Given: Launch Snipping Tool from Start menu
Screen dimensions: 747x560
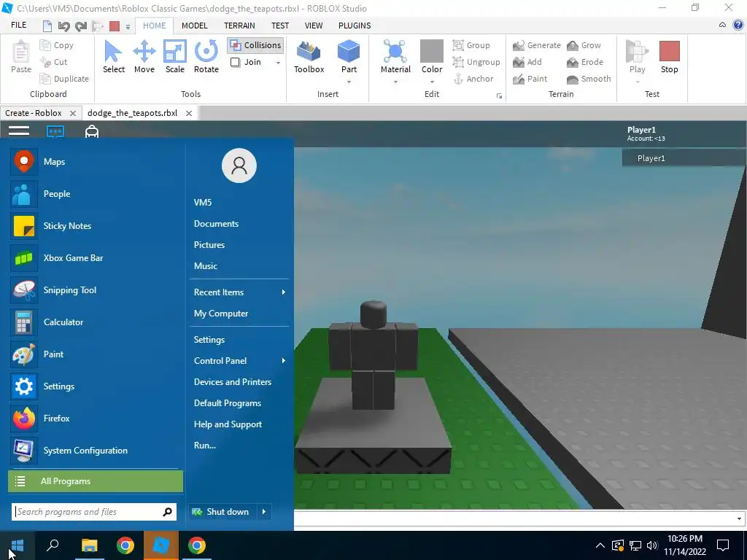Looking at the screenshot, I should pyautogui.click(x=96, y=290).
